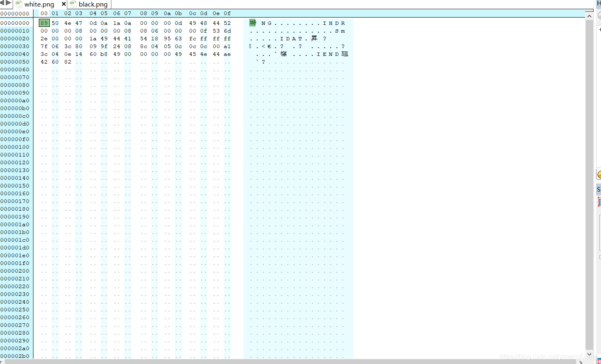Screen dimensions: 601x364
Task: Click IDAT text in the ASCII pane
Action: coord(291,39)
